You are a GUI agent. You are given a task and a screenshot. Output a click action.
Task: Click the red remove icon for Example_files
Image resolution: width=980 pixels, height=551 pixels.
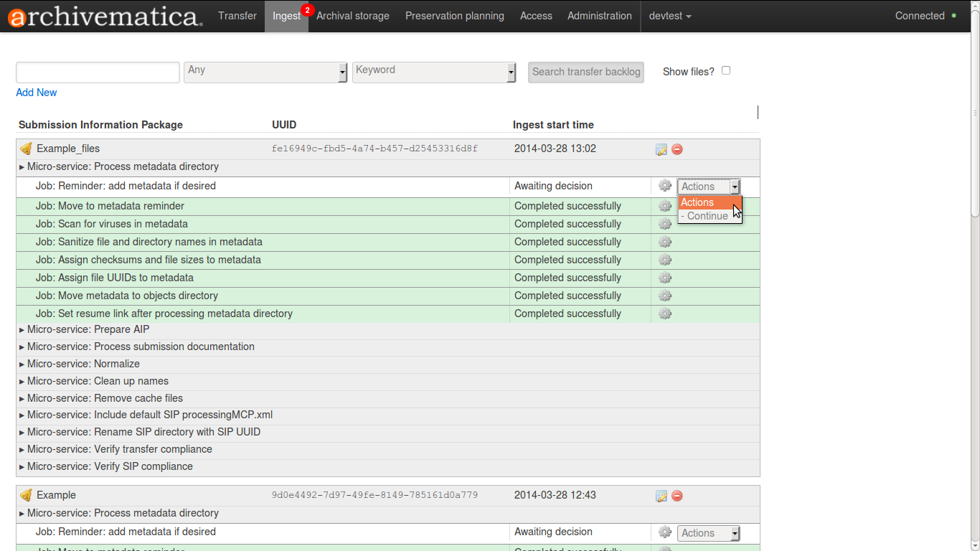pos(677,149)
